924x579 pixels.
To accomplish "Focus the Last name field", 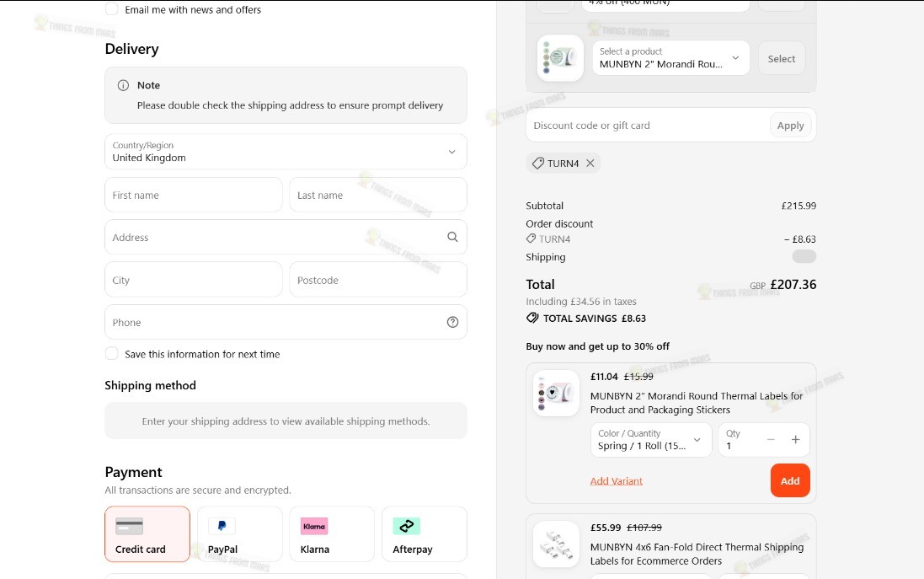I will click(378, 195).
